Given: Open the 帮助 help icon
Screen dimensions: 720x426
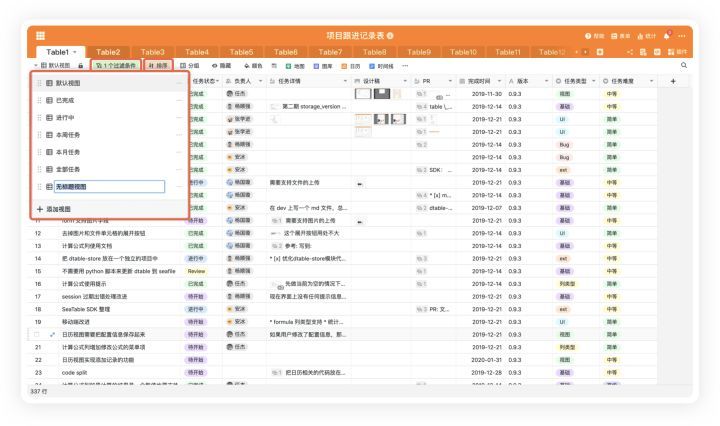Looking at the screenshot, I should 588,36.
